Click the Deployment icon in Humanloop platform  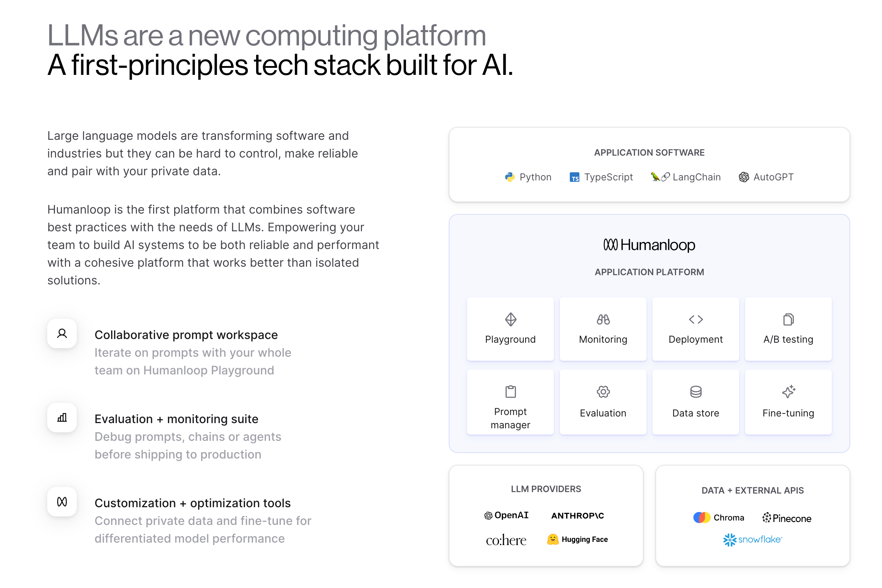(x=694, y=319)
